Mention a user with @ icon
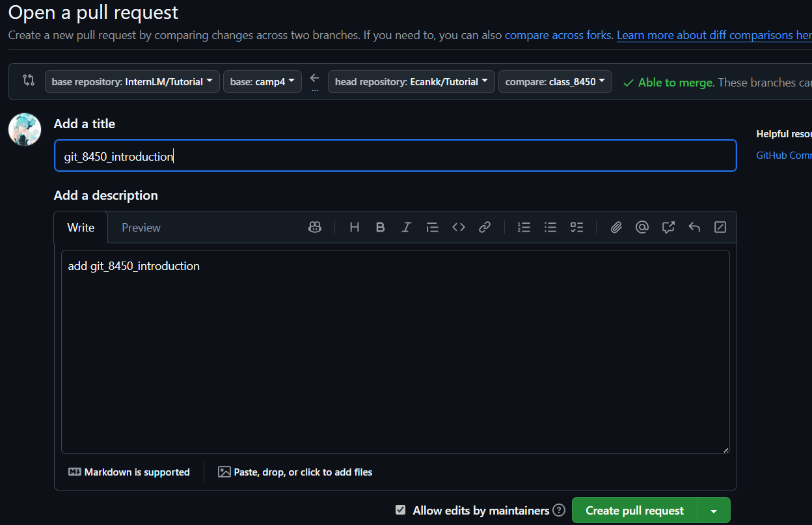This screenshot has width=812, height=525. 642,227
